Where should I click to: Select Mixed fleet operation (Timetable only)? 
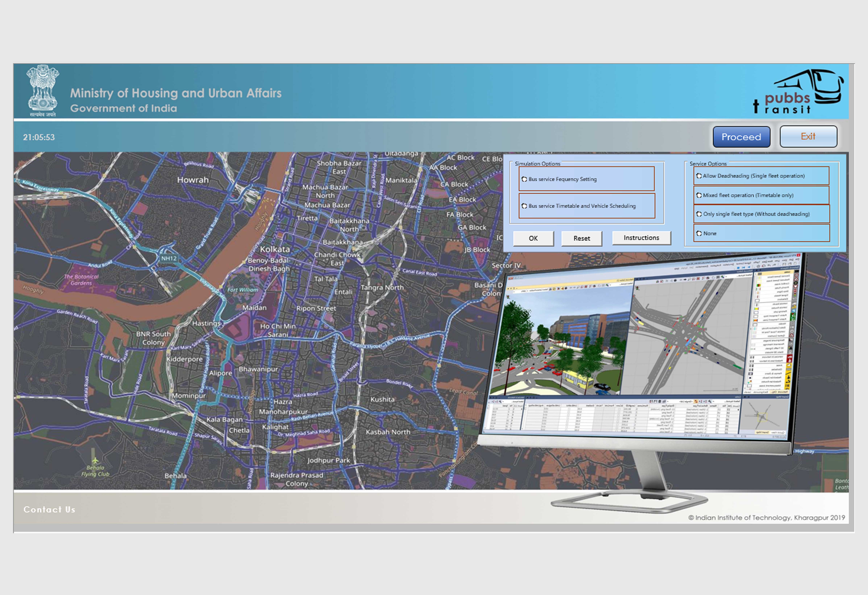click(699, 195)
